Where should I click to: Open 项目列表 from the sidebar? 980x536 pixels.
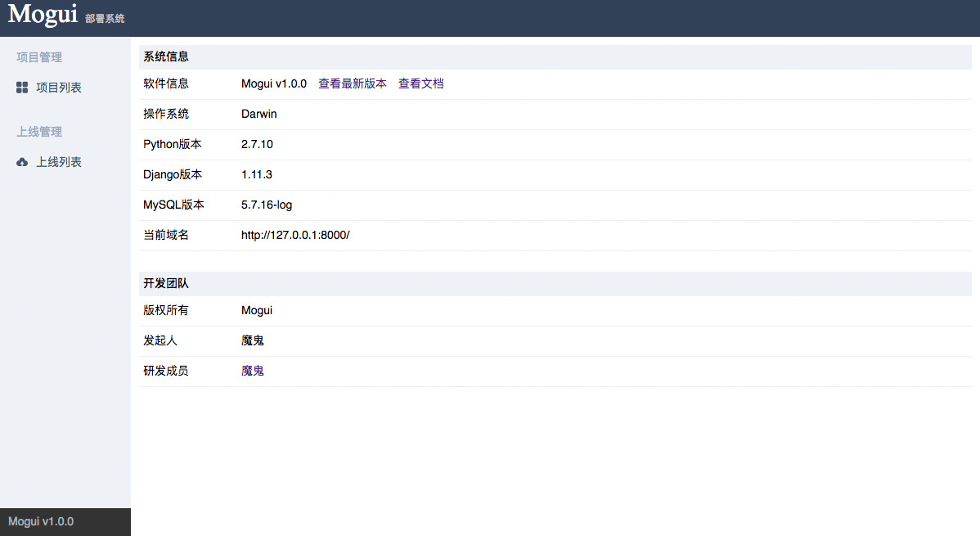(x=59, y=88)
